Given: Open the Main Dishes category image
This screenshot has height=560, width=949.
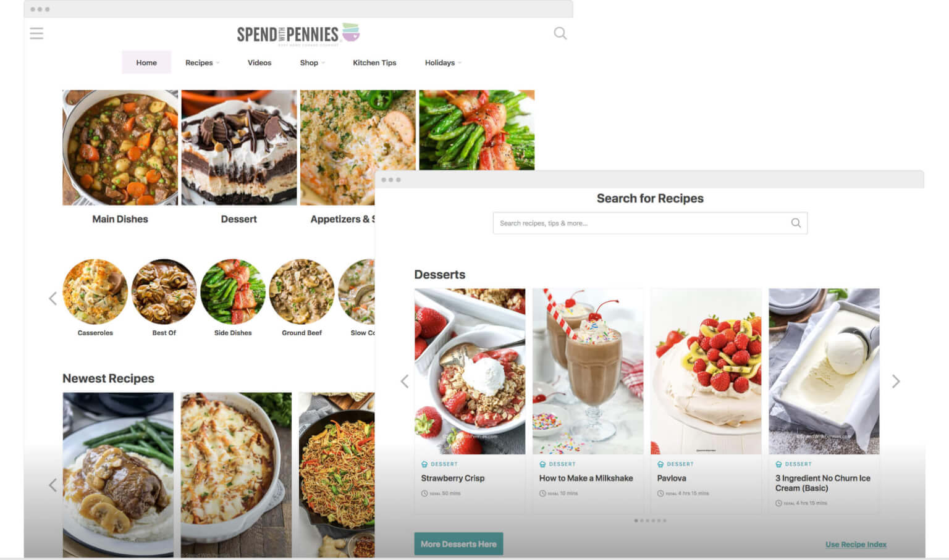Looking at the screenshot, I should (x=120, y=148).
